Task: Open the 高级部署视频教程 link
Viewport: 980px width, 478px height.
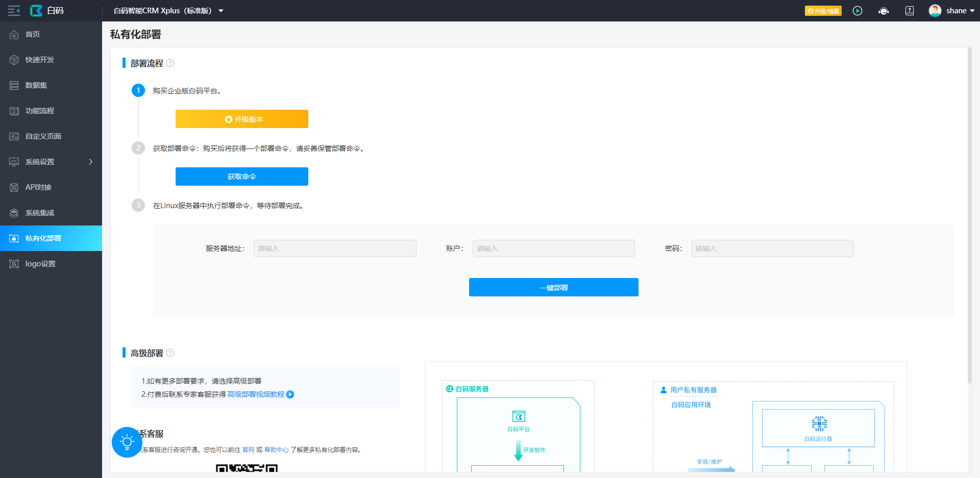Action: pos(256,394)
